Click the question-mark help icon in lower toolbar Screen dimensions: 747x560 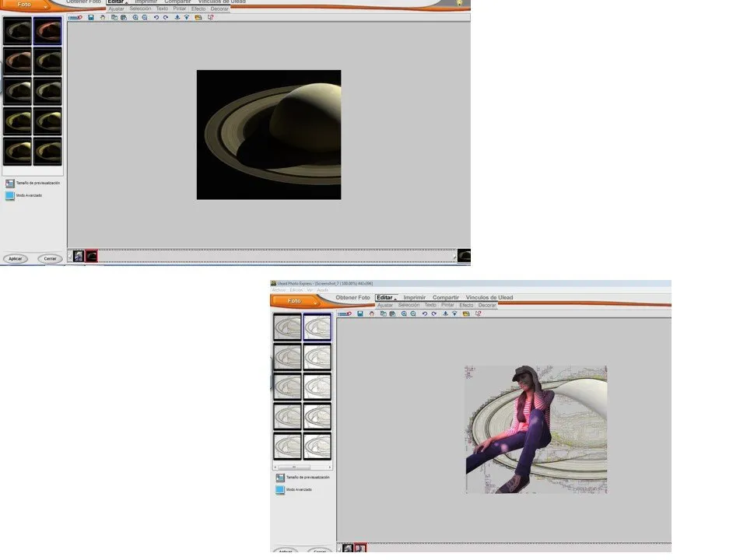(479, 313)
